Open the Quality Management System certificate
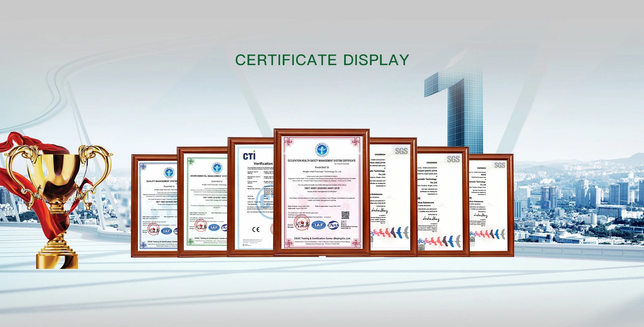 pyautogui.click(x=154, y=206)
